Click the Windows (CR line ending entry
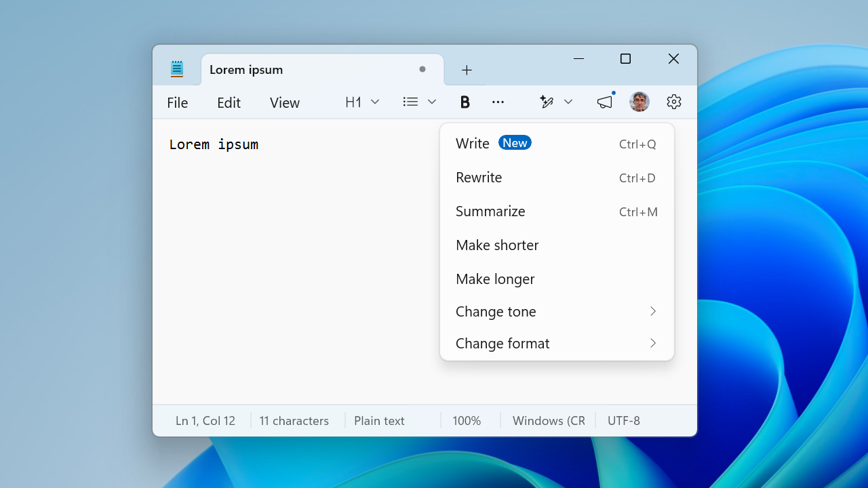This screenshot has width=868, height=488. click(x=549, y=420)
